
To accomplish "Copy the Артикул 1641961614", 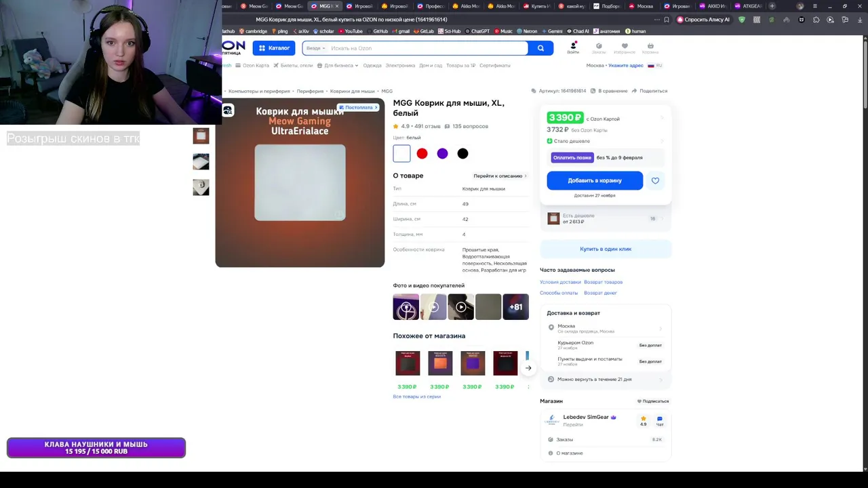I will point(559,91).
